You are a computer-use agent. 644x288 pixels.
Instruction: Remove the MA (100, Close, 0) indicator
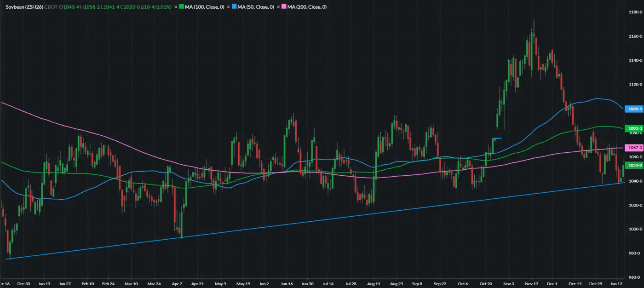[x=176, y=7]
